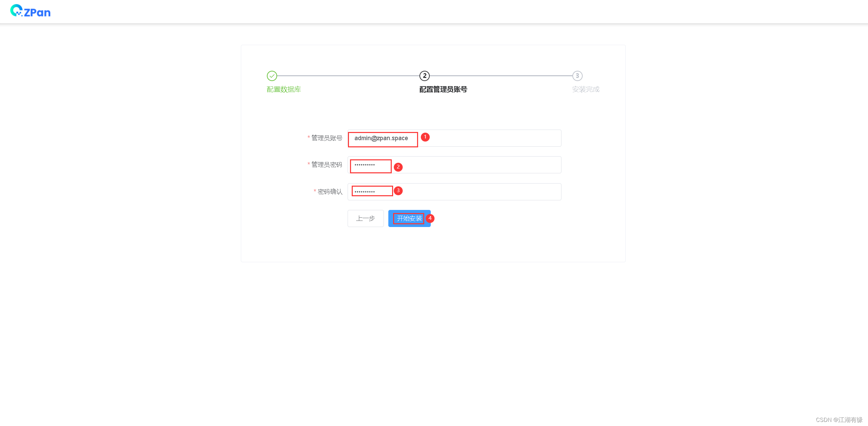The height and width of the screenshot is (426, 868).
Task: Select the 安装完成 step label
Action: (x=586, y=89)
